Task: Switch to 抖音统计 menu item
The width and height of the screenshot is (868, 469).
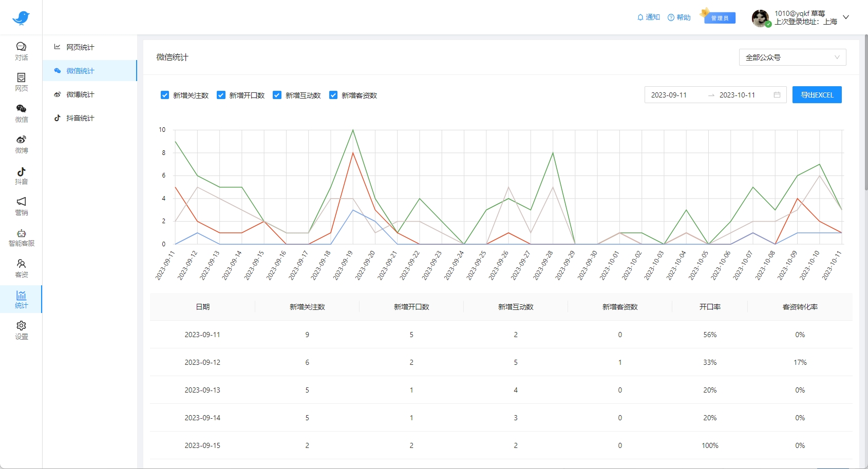Action: [80, 118]
